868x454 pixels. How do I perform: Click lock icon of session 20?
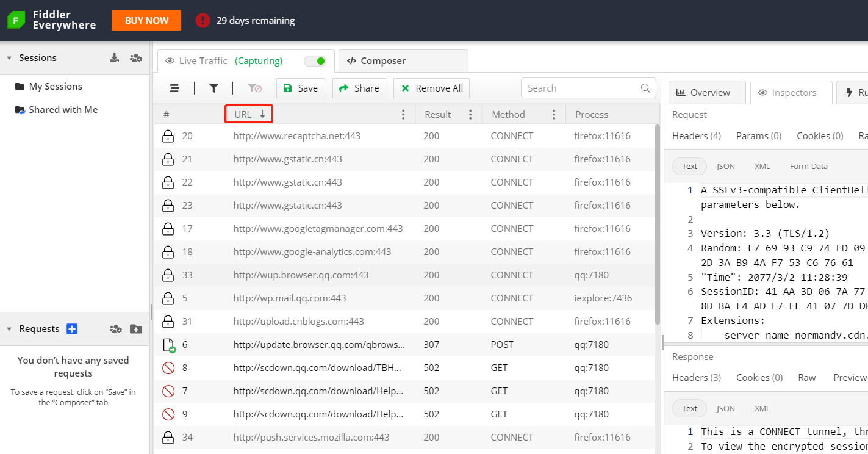coord(168,136)
